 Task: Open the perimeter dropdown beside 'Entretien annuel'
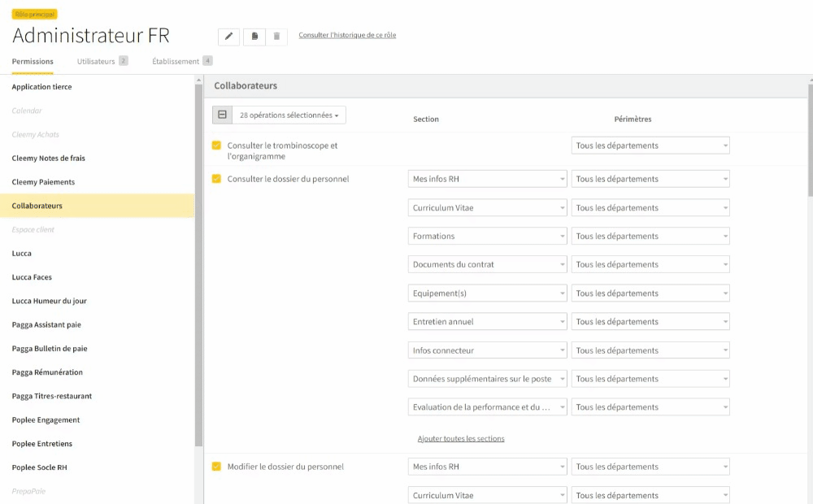coord(650,321)
